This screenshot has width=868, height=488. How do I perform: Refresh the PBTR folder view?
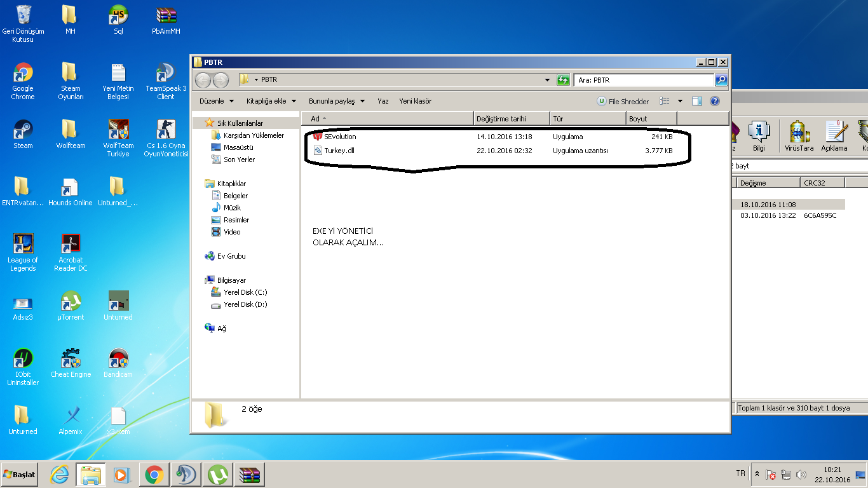point(563,80)
